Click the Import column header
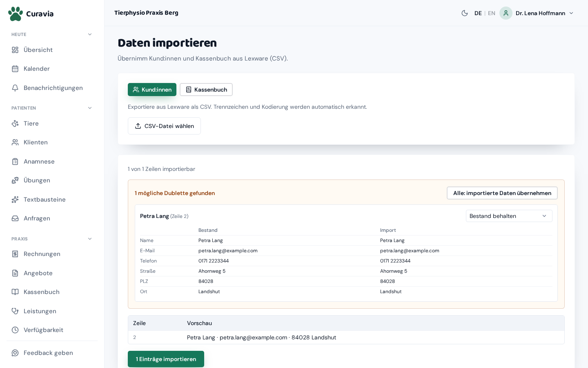Image resolution: width=588 pixels, height=368 pixels. [388, 230]
